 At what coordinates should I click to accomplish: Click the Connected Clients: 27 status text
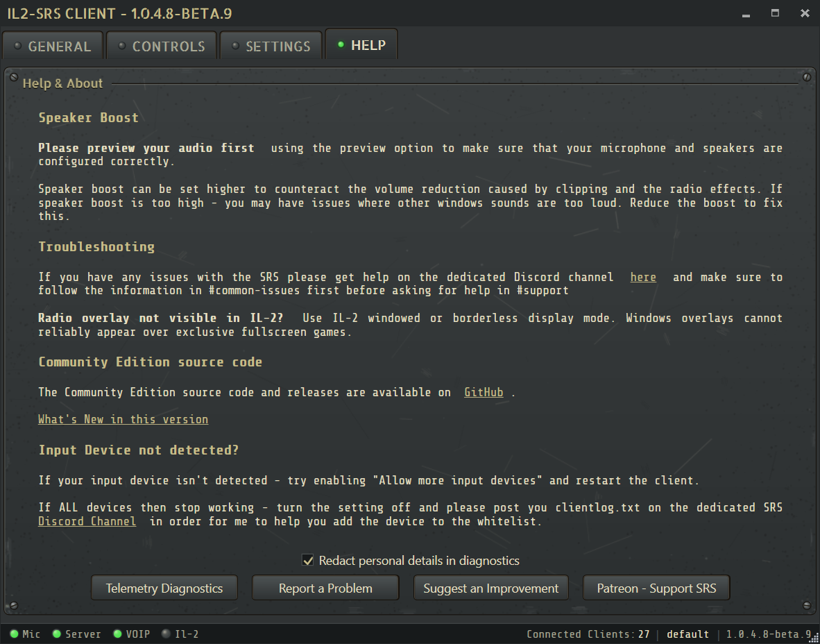click(588, 634)
